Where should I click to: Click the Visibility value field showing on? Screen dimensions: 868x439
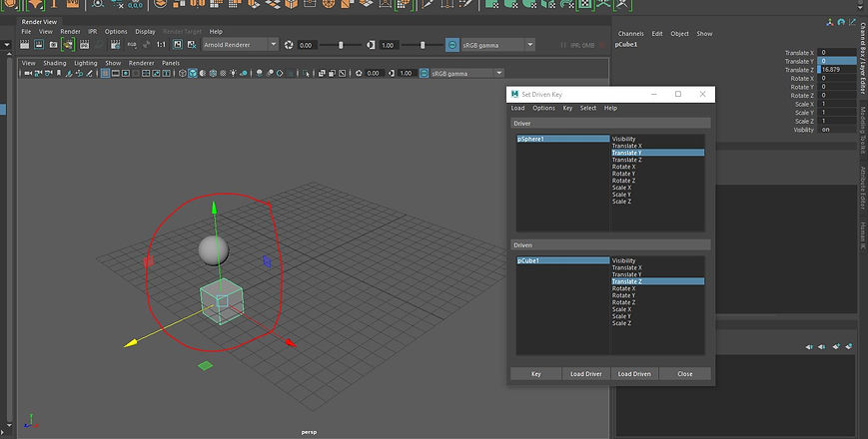[x=837, y=130]
